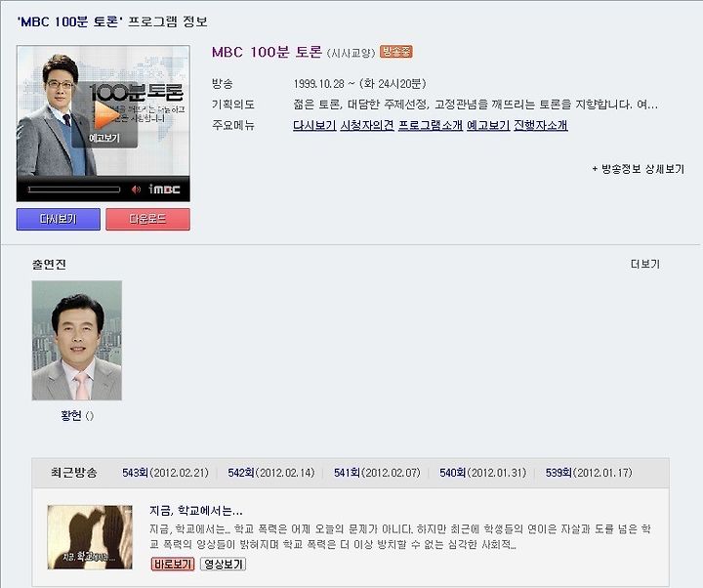Click the MBC 100분 토론 program title
The height and width of the screenshot is (588, 703).
267,52
